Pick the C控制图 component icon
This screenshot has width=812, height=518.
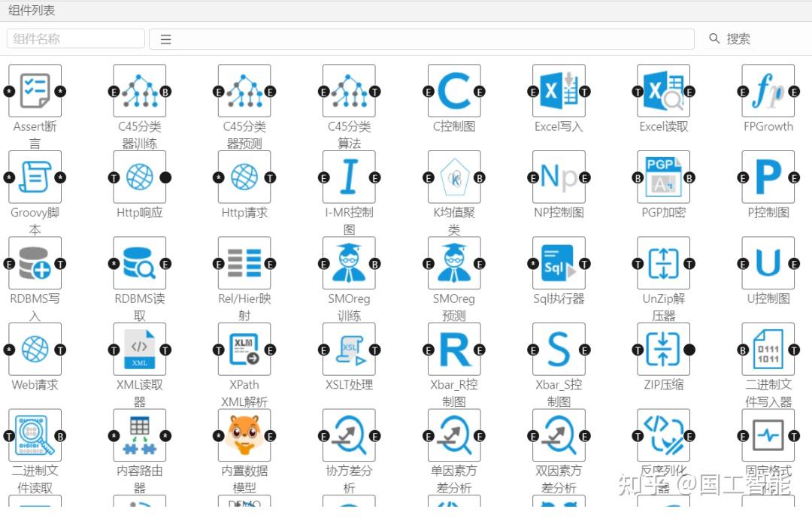(x=454, y=91)
